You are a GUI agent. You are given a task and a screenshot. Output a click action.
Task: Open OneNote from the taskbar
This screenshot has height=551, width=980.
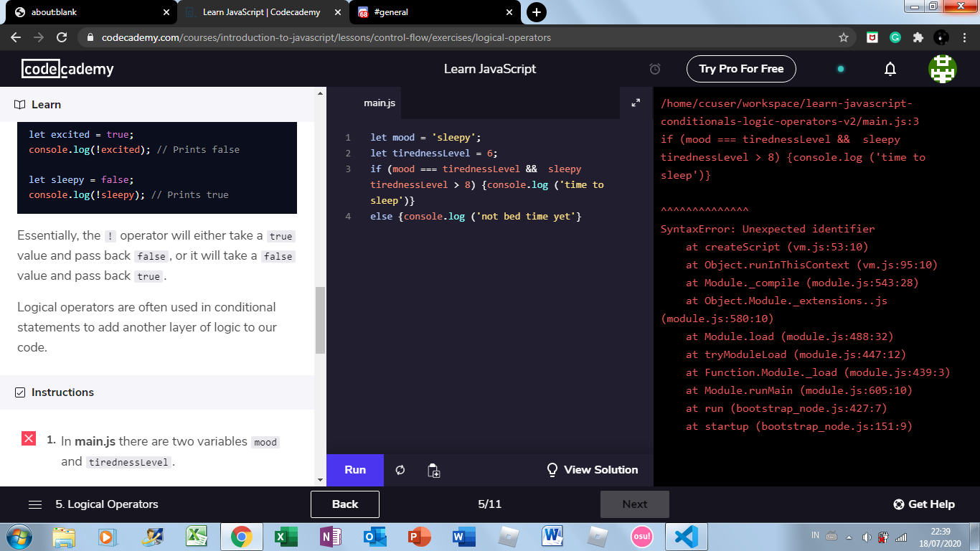(331, 537)
